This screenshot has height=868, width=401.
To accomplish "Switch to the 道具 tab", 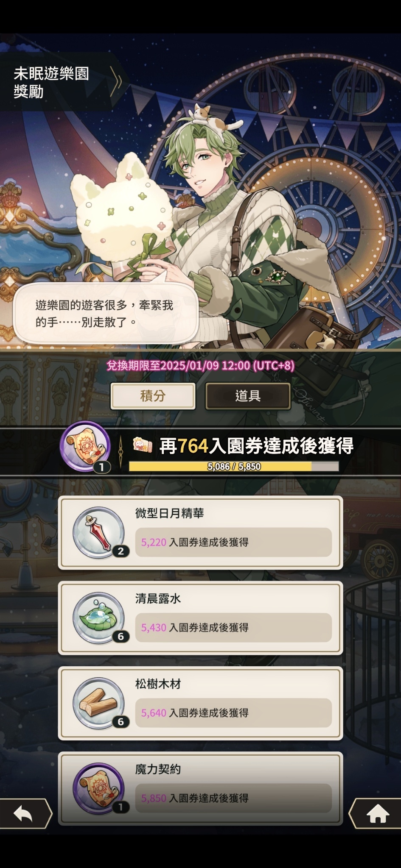I will point(248,396).
